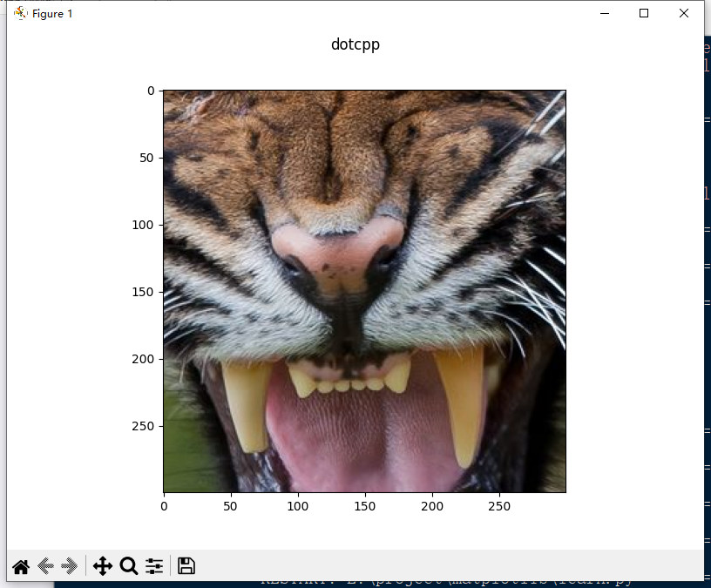711x588 pixels.
Task: Select the Pan axes tool
Action: point(103,566)
